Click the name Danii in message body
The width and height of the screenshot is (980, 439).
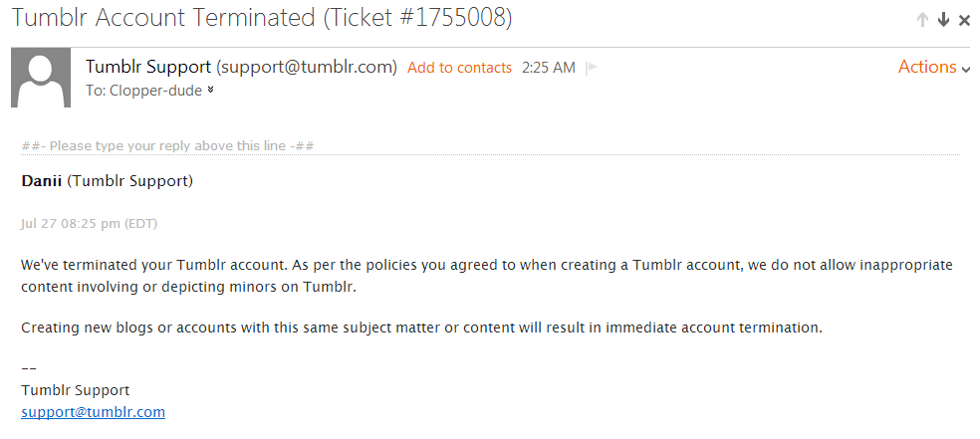(x=41, y=181)
